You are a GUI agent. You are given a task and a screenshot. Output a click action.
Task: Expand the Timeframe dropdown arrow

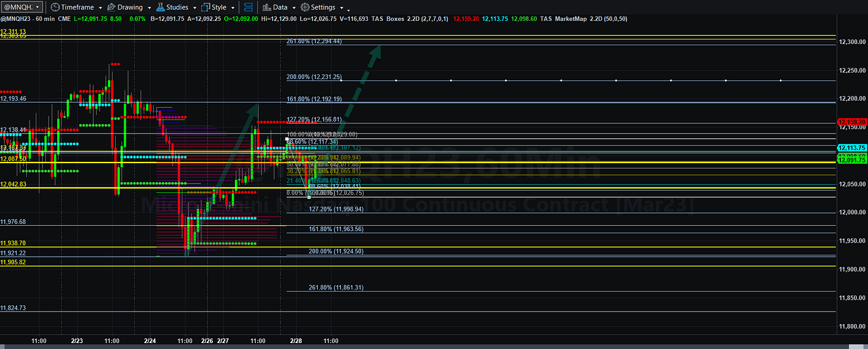tap(100, 8)
